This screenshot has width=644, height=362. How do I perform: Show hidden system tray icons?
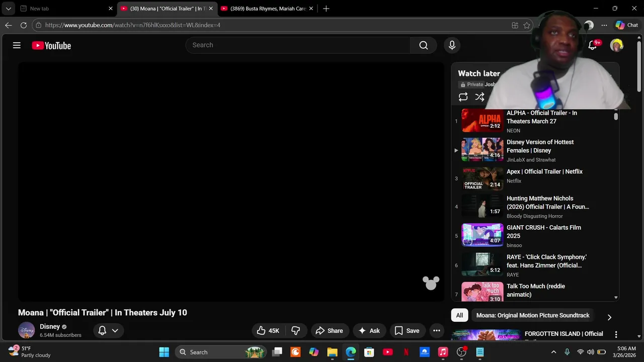pyautogui.click(x=554, y=352)
